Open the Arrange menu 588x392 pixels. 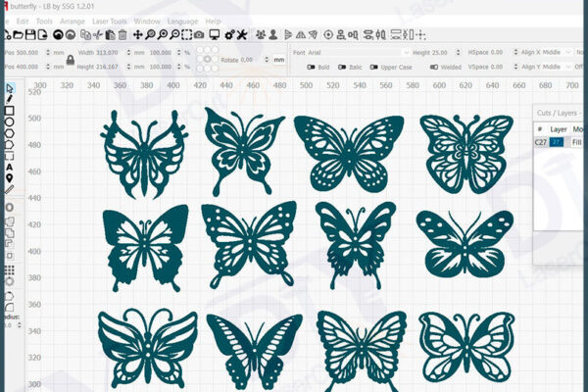72,20
